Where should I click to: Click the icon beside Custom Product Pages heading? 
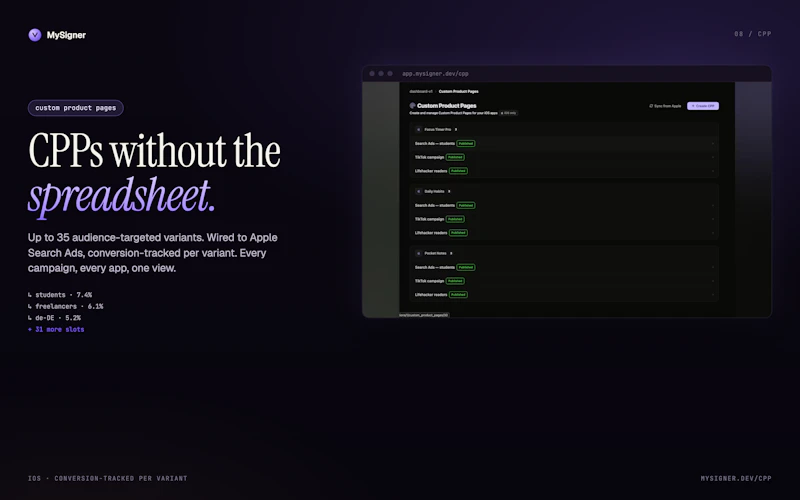coord(412,106)
